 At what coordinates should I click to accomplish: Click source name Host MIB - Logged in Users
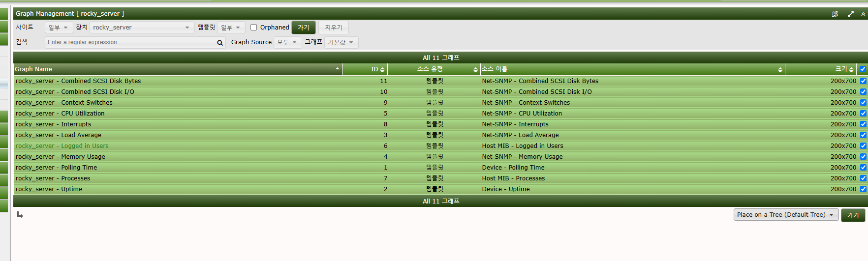click(523, 146)
